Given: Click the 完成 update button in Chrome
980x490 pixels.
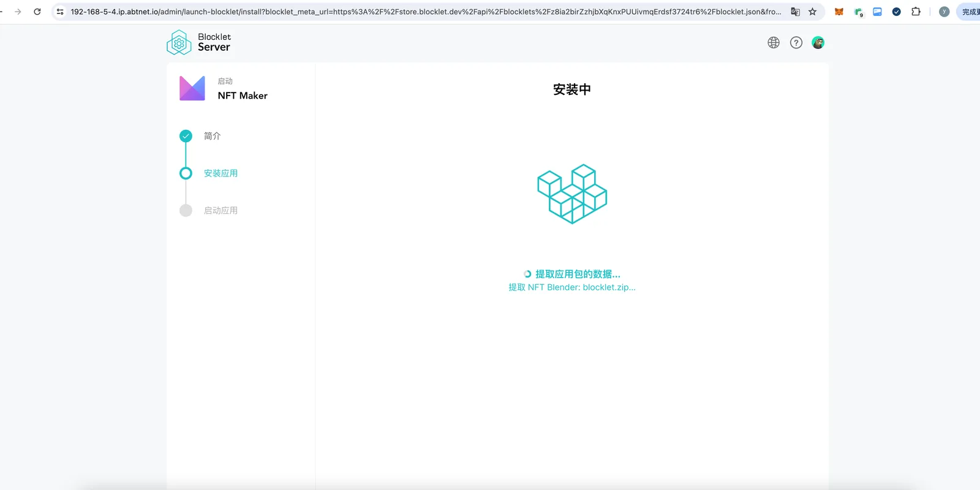Looking at the screenshot, I should point(969,12).
